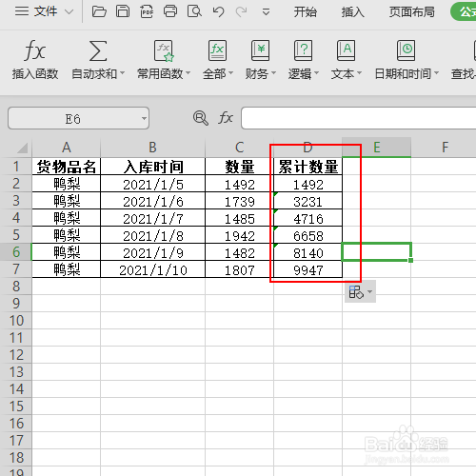The width and height of the screenshot is (476, 476).
Task: Click the 数量 header cell
Action: [239, 167]
